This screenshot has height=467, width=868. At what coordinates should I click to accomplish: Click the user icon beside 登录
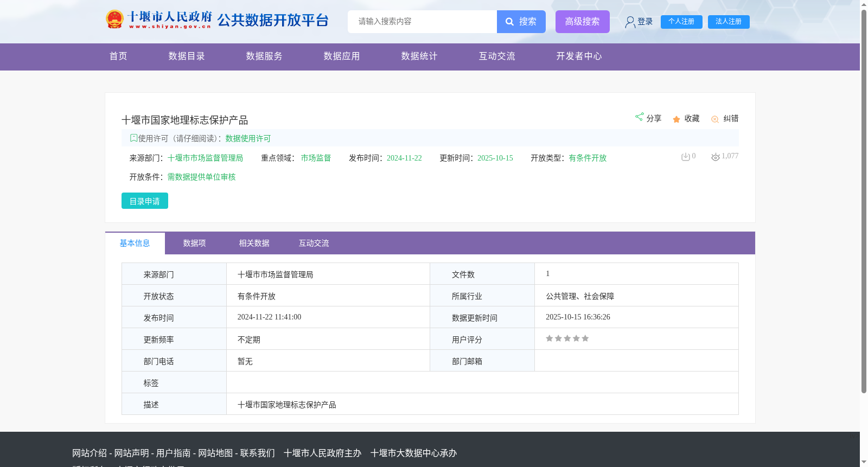pos(630,22)
